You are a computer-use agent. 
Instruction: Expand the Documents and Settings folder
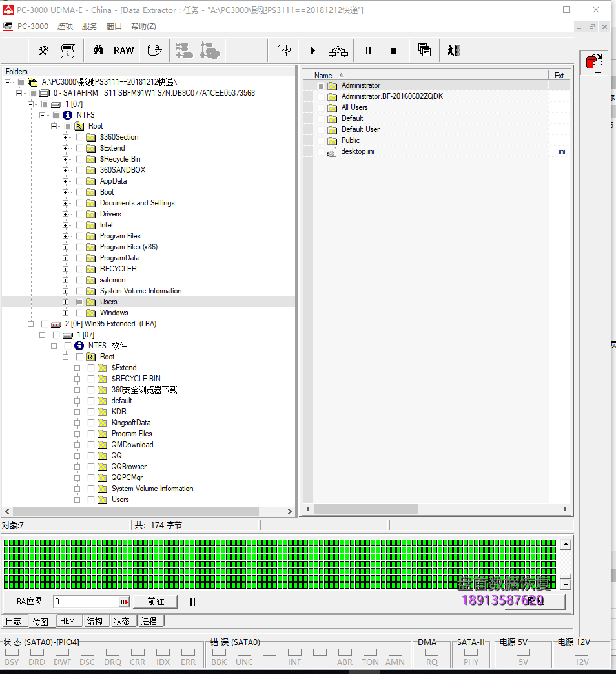tap(65, 203)
